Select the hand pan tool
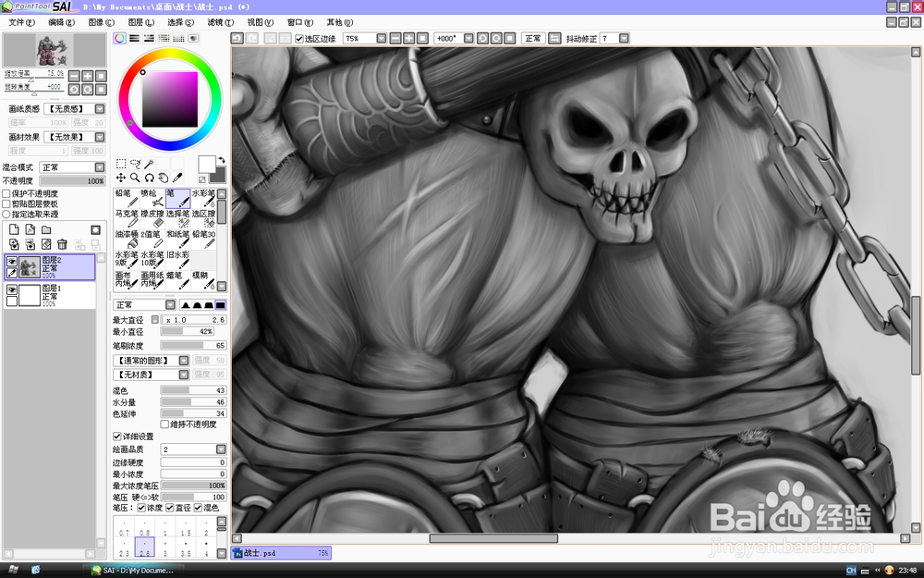Viewport: 924px width, 578px height. [164, 178]
